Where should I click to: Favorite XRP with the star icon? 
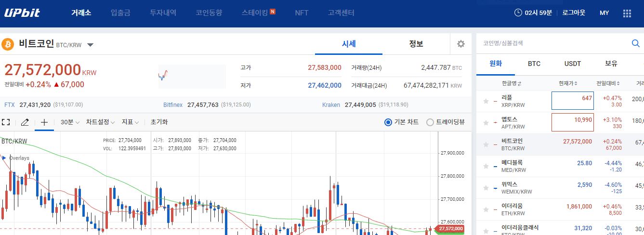[x=486, y=101]
